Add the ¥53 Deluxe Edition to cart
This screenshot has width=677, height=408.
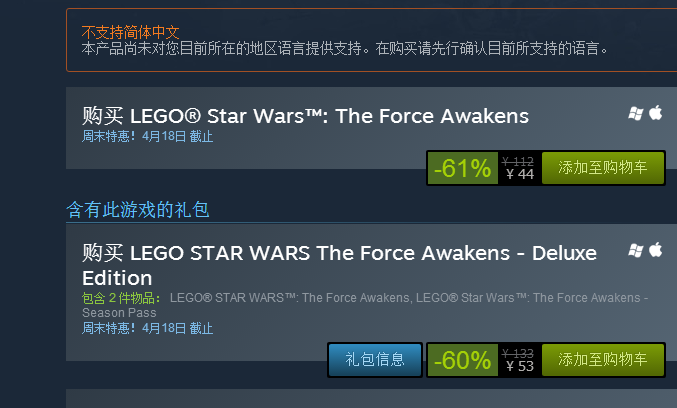click(602, 360)
